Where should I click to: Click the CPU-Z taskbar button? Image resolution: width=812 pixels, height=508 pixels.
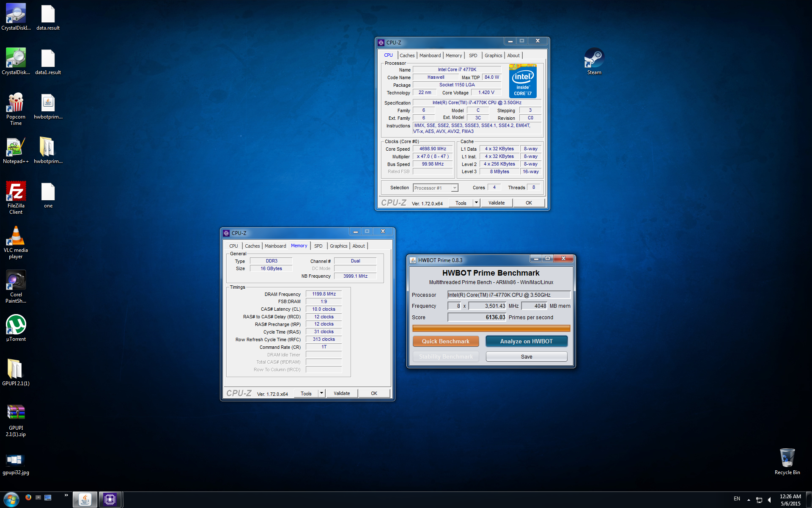click(x=110, y=500)
